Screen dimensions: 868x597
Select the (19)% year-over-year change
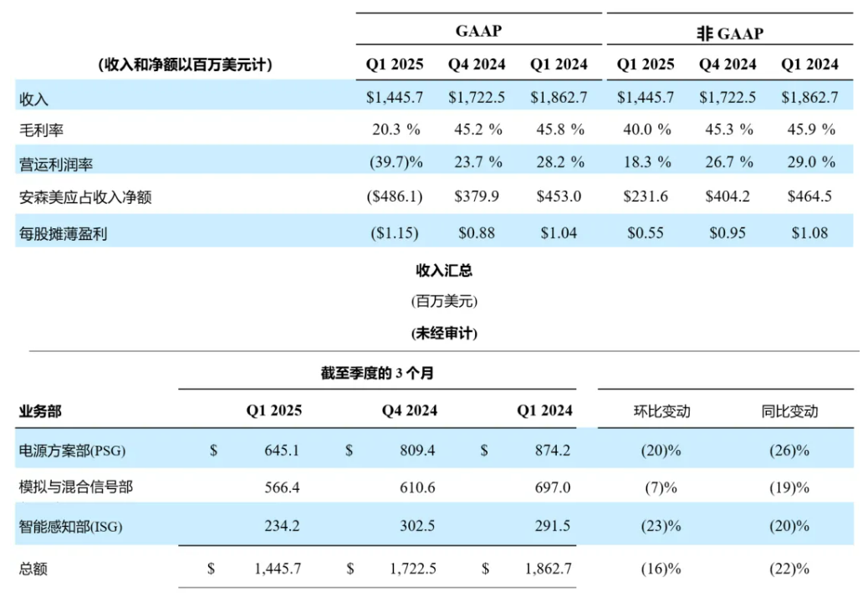click(789, 488)
